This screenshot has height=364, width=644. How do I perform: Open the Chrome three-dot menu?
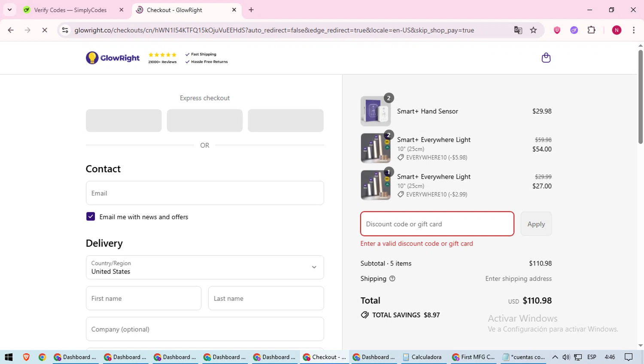click(x=634, y=30)
